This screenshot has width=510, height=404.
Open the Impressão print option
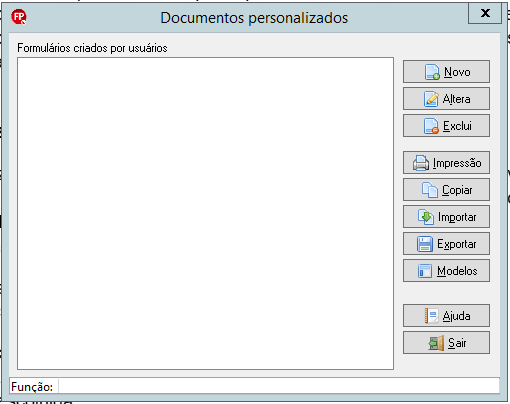pyautogui.click(x=446, y=163)
